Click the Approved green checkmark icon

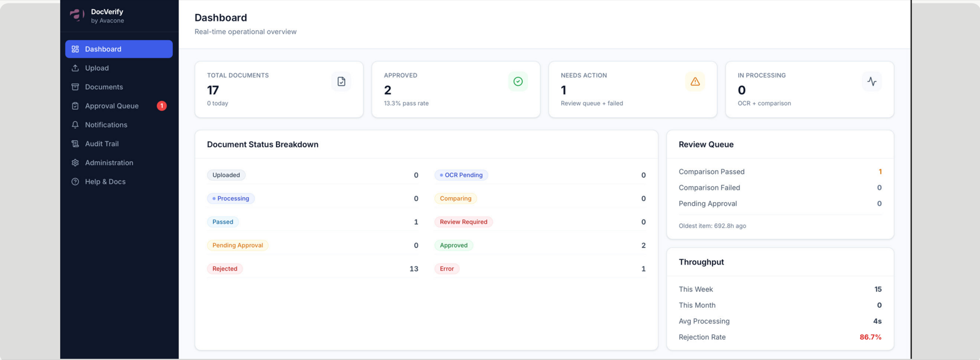click(518, 82)
